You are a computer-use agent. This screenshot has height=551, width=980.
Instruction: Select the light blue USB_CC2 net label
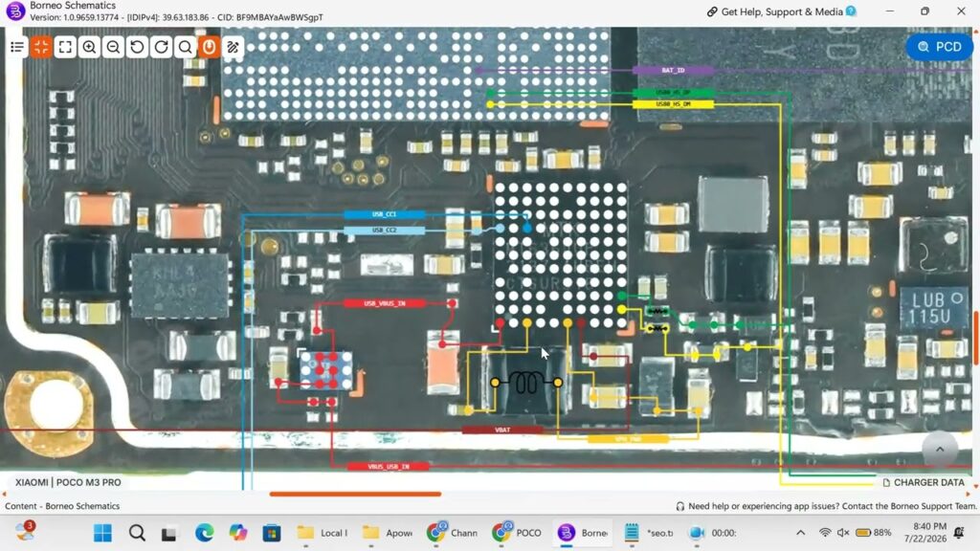pyautogui.click(x=385, y=230)
